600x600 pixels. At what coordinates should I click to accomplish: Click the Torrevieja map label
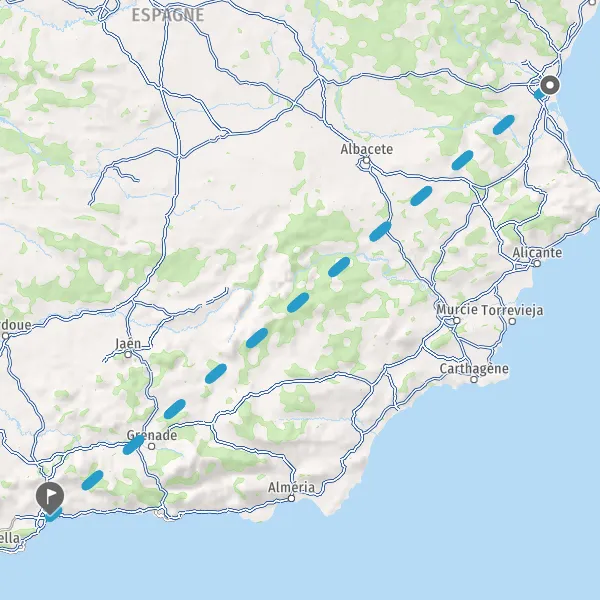click(512, 310)
